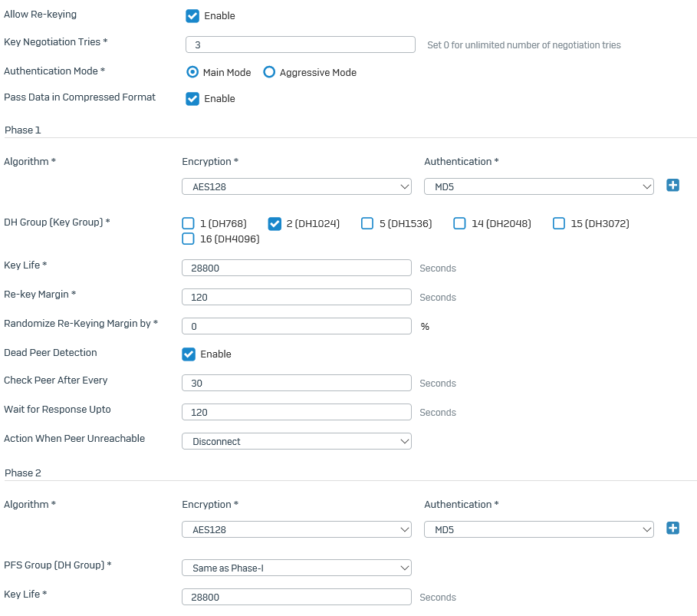This screenshot has height=616, width=697.
Task: Add another Phase 2 algorithm with plus icon
Action: tap(672, 528)
